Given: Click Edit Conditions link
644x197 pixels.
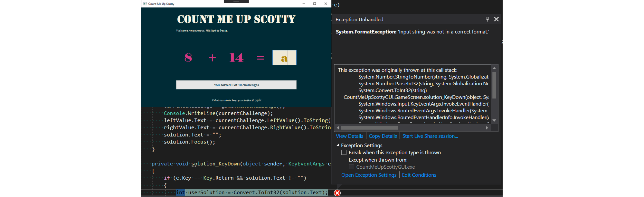Looking at the screenshot, I should (x=419, y=175).
